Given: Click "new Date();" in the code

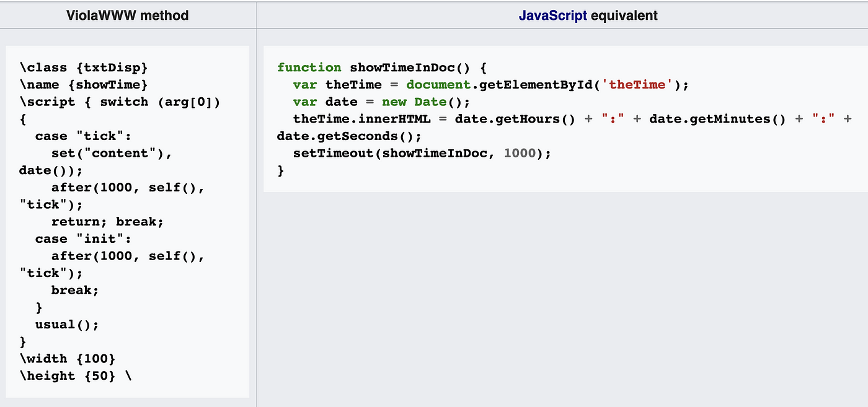Looking at the screenshot, I should pos(427,102).
